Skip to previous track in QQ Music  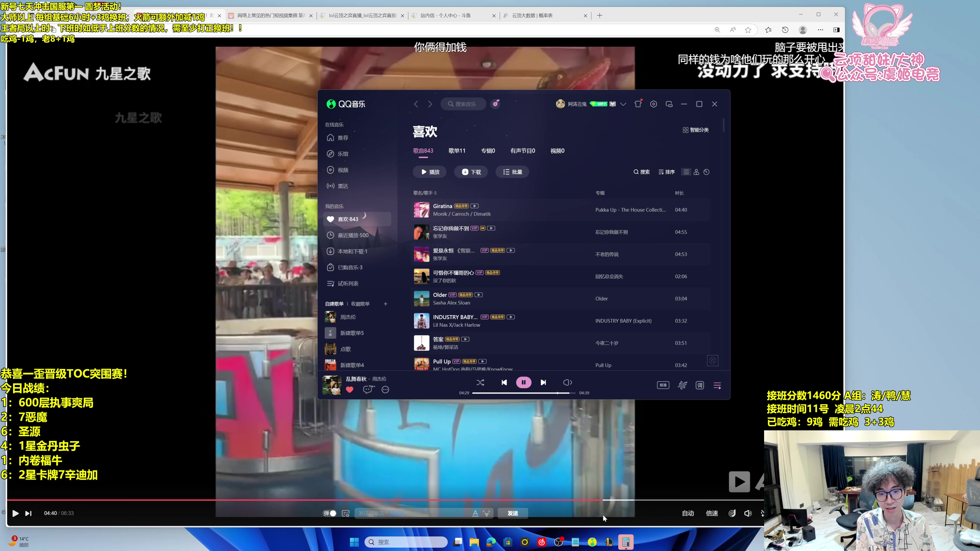[x=504, y=382]
